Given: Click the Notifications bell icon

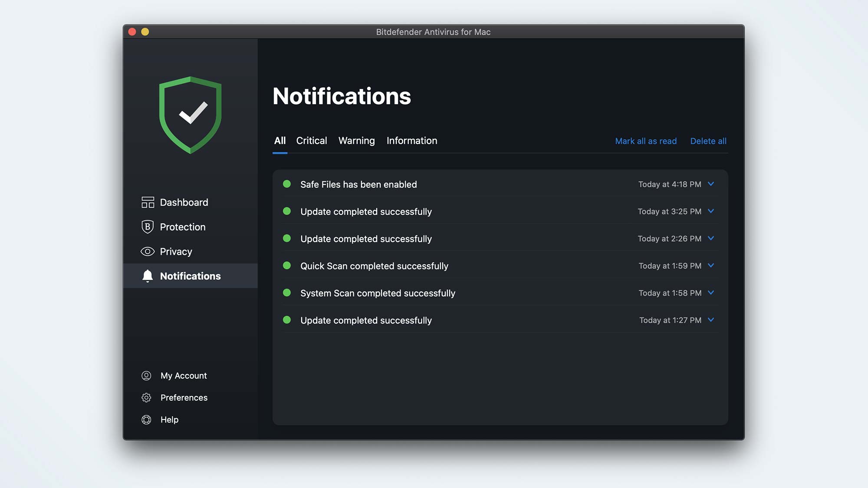Looking at the screenshot, I should pyautogui.click(x=147, y=276).
